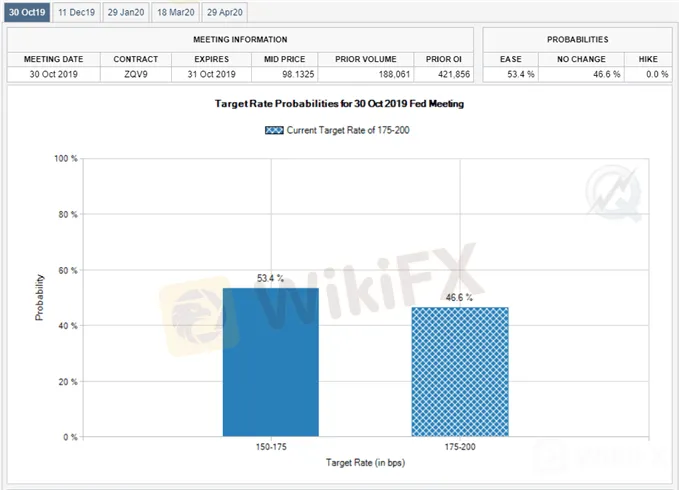Click the hatched 175-200 probability bar
The width and height of the screenshot is (679, 490).
point(459,371)
